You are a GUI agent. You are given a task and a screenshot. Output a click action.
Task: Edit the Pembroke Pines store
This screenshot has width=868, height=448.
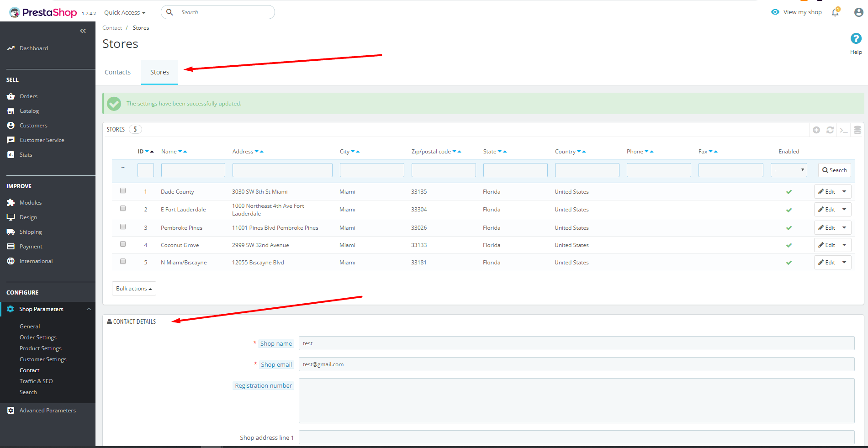[827, 228]
